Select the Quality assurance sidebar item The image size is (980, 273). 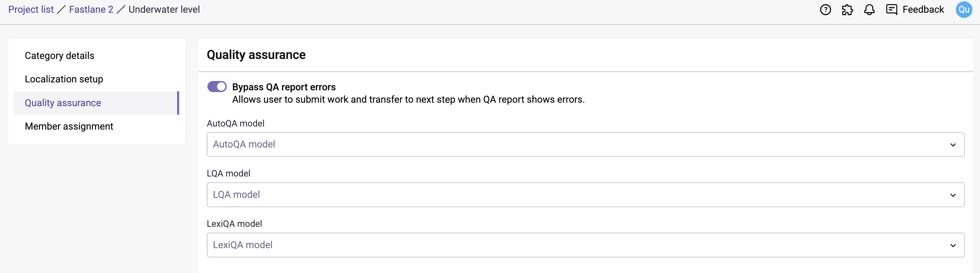click(x=63, y=103)
